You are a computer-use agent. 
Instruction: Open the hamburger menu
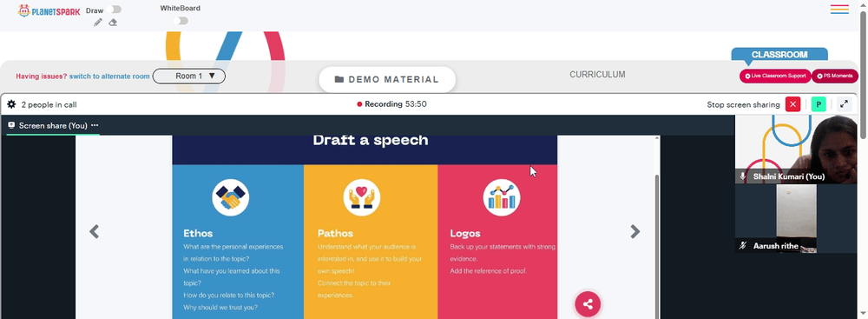tap(839, 9)
